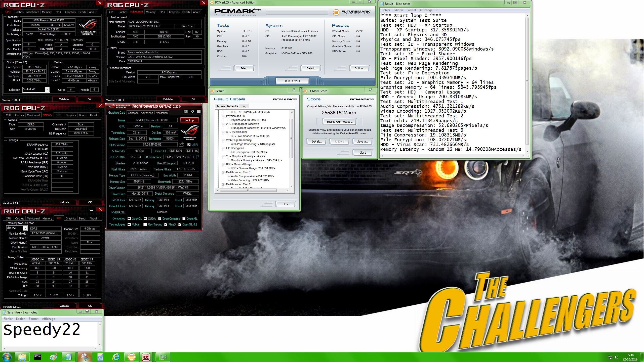The image size is (644, 362).
Task: Open Scores tab in Result Details
Action: tap(221, 106)
